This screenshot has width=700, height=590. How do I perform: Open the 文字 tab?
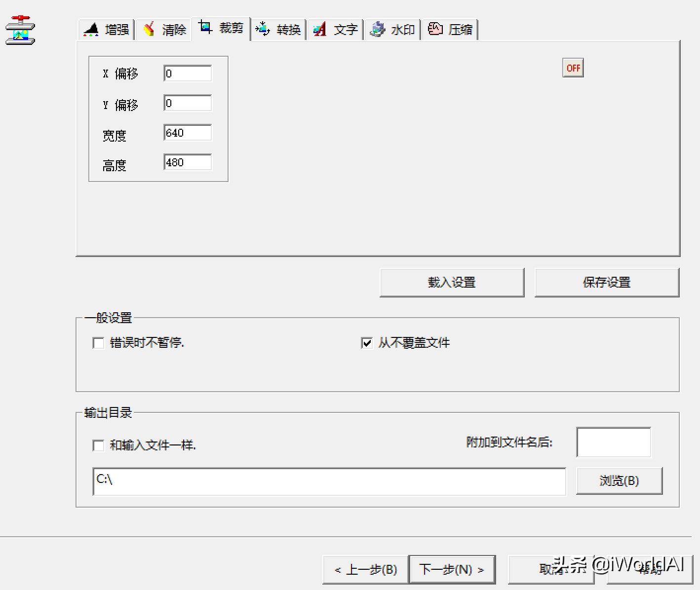(335, 30)
